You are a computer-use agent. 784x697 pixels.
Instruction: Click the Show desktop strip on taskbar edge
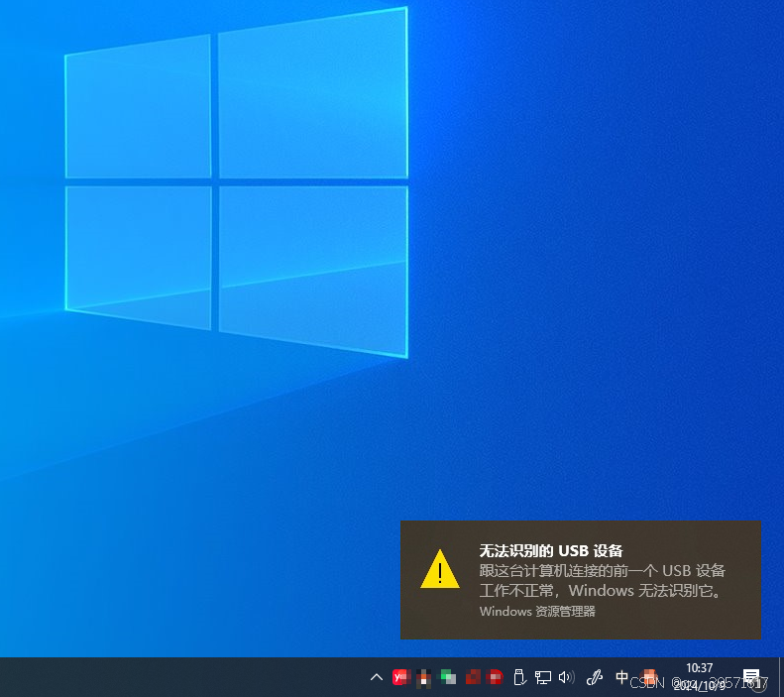(781, 677)
